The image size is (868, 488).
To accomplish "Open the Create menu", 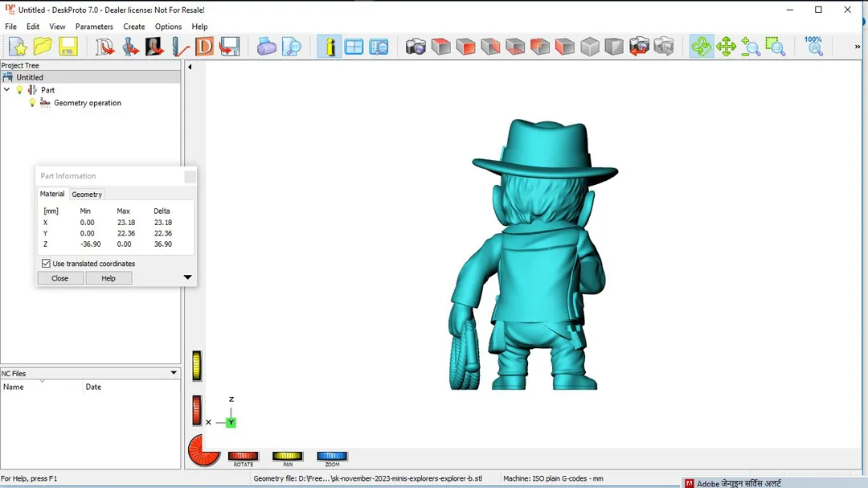I will 134,27.
